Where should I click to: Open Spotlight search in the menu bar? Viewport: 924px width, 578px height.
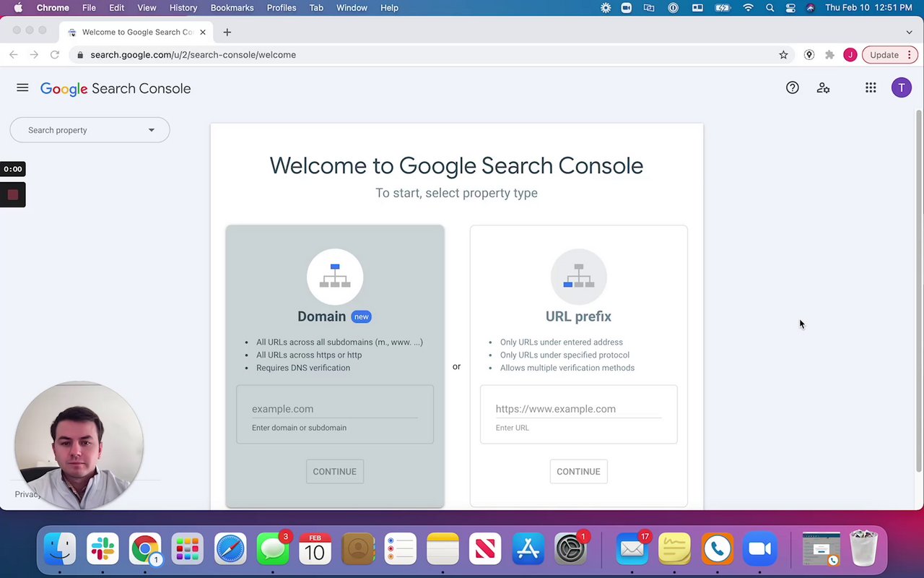point(770,8)
